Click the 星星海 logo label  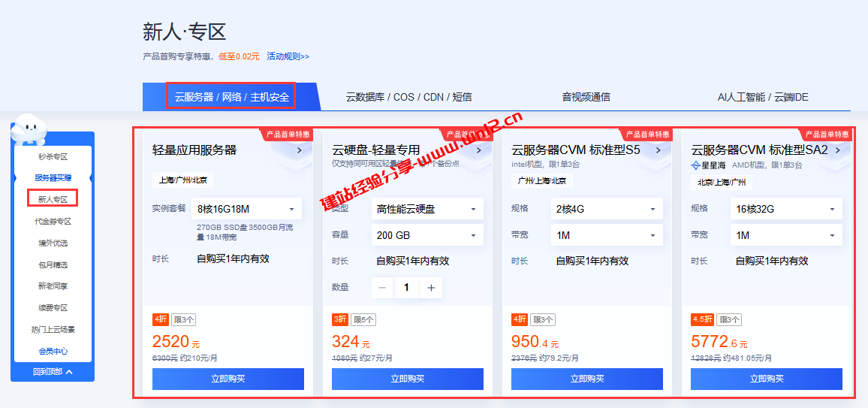709,165
